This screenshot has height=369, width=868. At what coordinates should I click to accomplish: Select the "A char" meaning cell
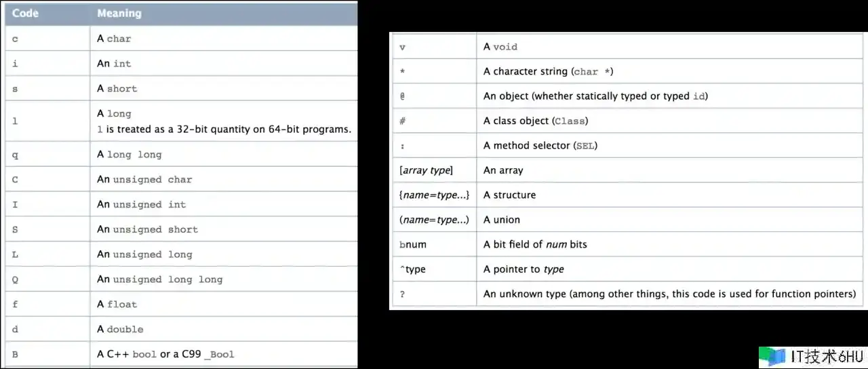(114, 39)
